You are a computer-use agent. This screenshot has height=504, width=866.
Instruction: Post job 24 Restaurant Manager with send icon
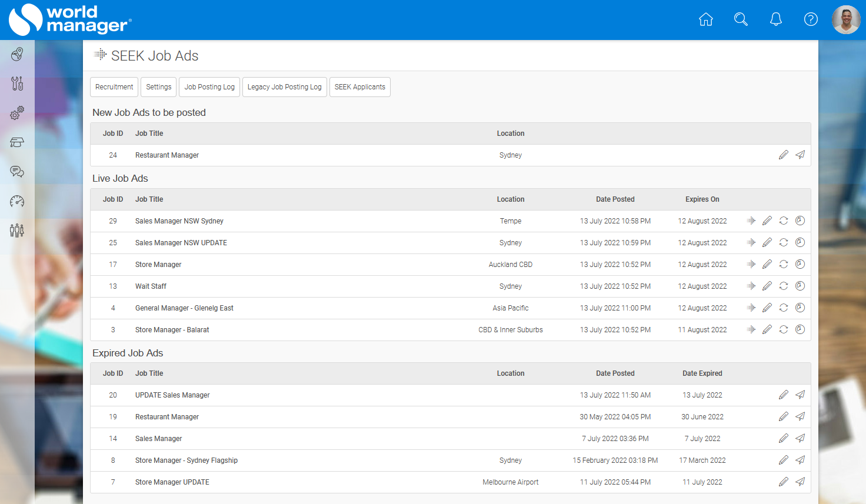(x=800, y=155)
